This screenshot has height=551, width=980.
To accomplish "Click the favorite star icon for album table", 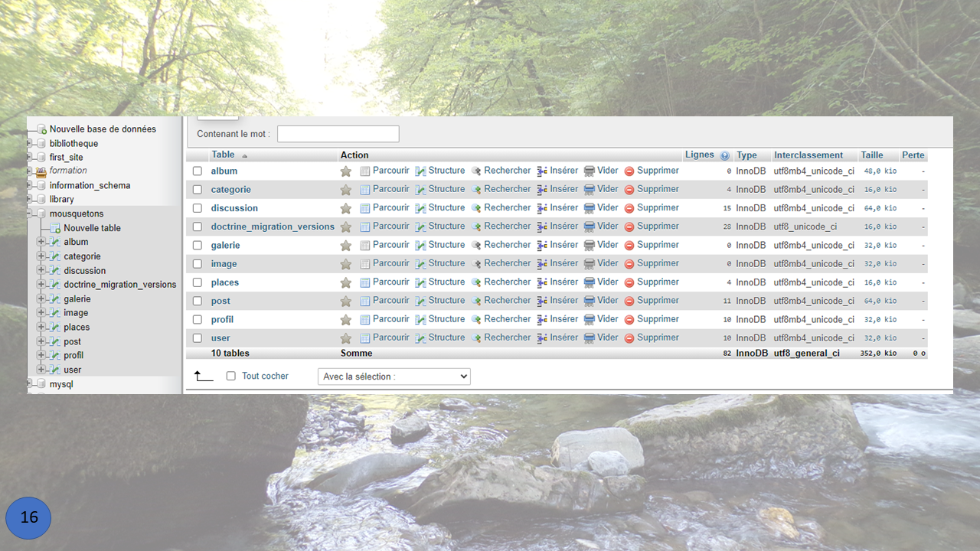I will coord(346,171).
